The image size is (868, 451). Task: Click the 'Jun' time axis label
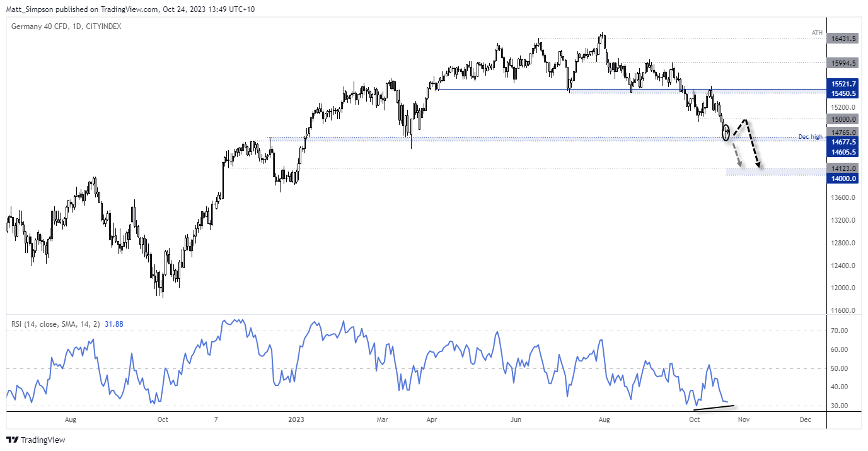pos(516,419)
